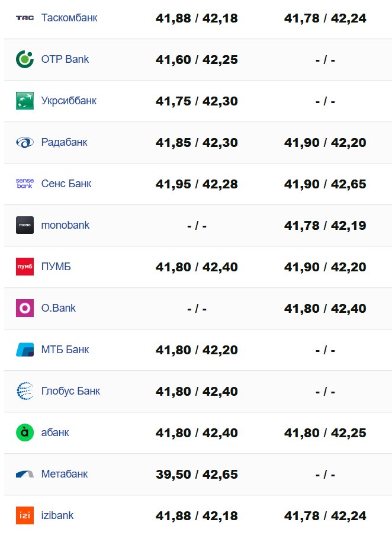Follow the Глобус Банк link

(x=70, y=391)
